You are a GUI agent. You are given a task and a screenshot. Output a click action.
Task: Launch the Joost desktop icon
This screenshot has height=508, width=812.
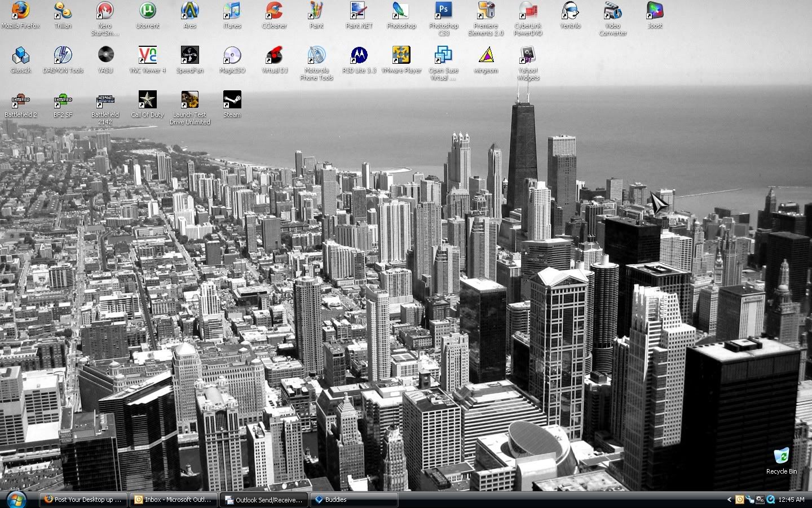(655, 15)
